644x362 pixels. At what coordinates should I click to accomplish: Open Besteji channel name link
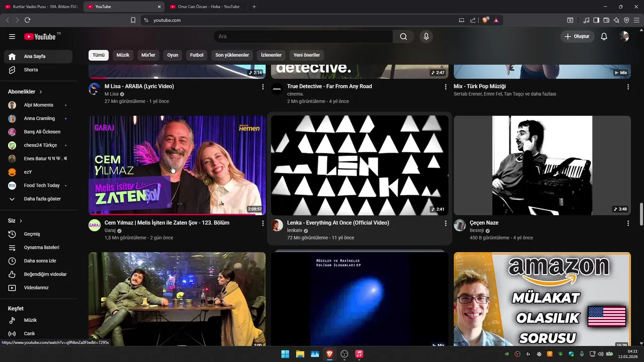pyautogui.click(x=476, y=230)
